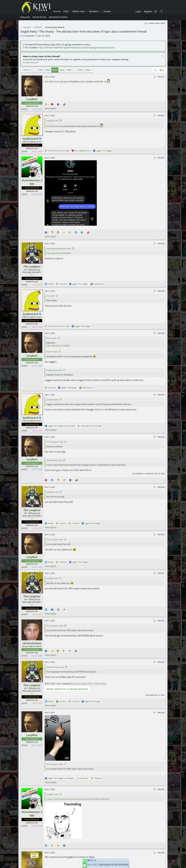
Task: Select New posts in the sub-navigation
Action: click(x=25, y=17)
